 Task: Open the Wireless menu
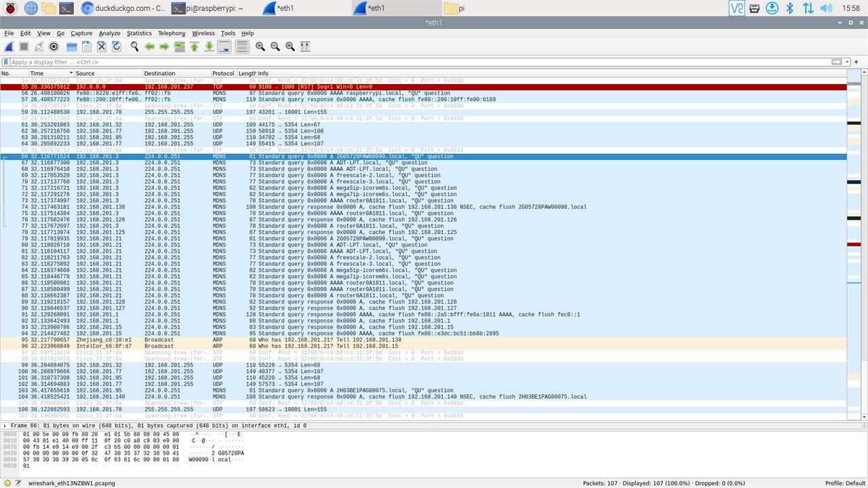pyautogui.click(x=203, y=33)
